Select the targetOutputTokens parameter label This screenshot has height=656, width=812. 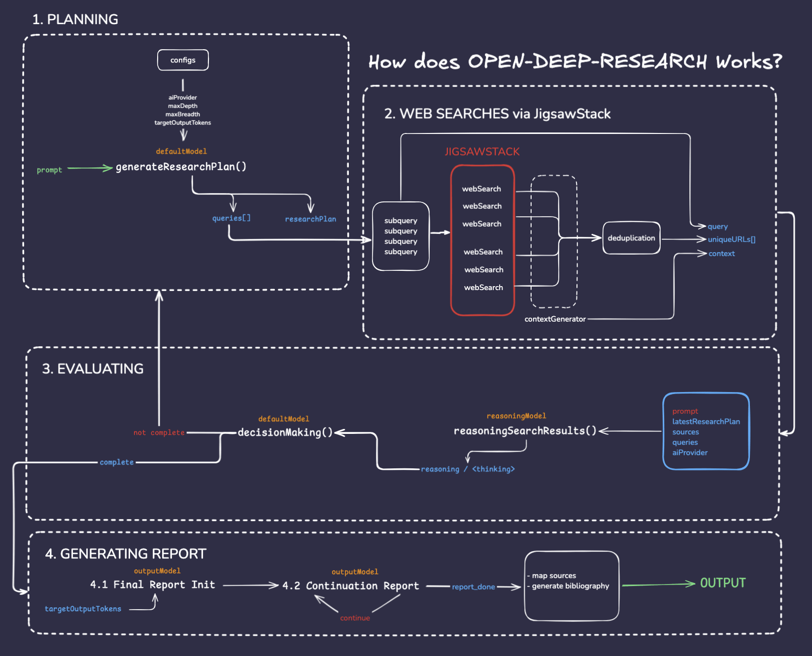coord(83,609)
